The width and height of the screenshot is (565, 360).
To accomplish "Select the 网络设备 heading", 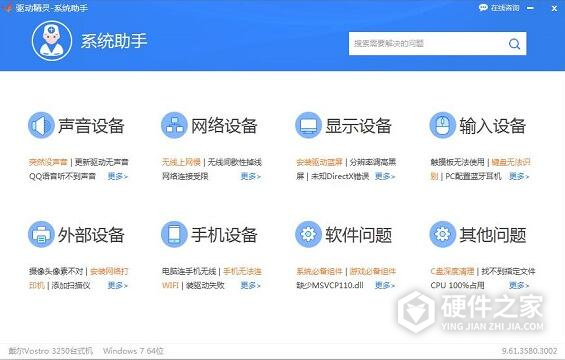I will click(x=224, y=126).
